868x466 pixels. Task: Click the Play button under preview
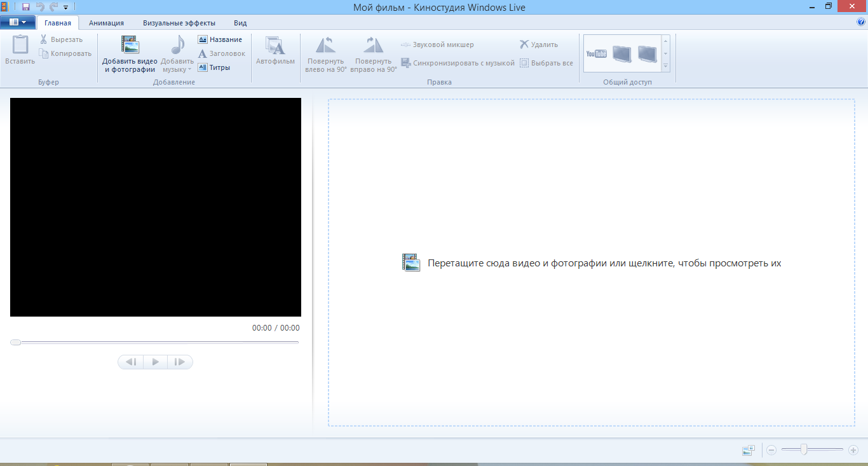(155, 362)
